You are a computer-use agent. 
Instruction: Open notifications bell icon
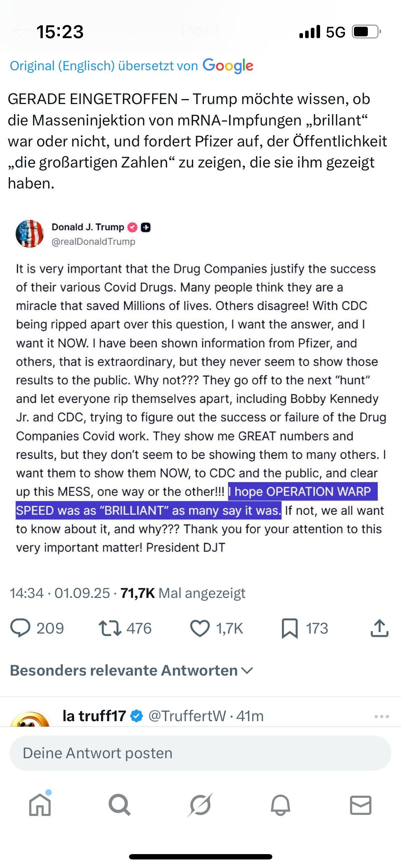[281, 805]
